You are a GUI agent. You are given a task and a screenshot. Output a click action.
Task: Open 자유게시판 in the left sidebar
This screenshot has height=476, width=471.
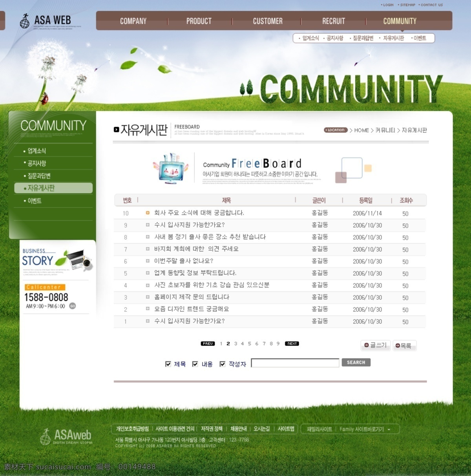pyautogui.click(x=53, y=188)
